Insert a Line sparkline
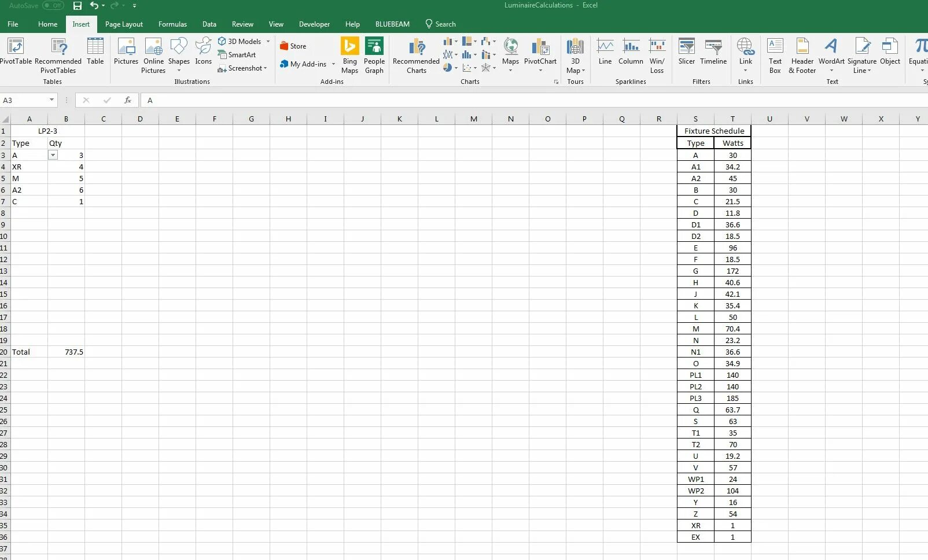Image resolution: width=928 pixels, height=560 pixels. 605,52
